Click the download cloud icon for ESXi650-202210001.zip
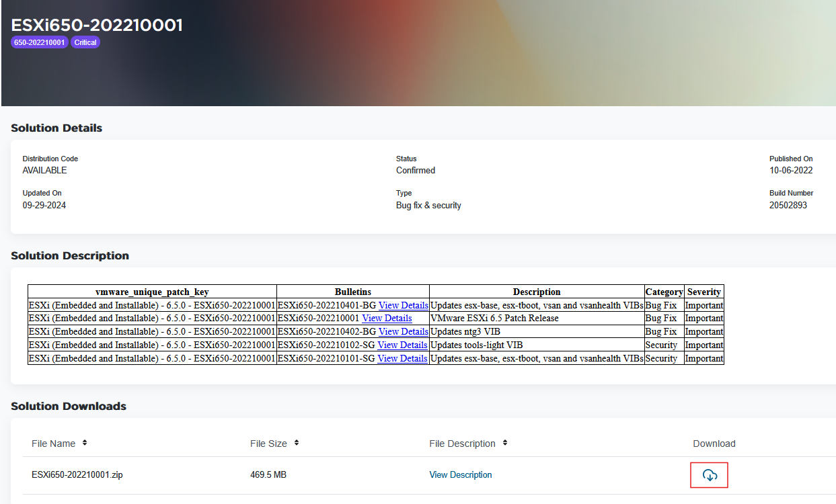Screen dimensions: 836x504 710,475
